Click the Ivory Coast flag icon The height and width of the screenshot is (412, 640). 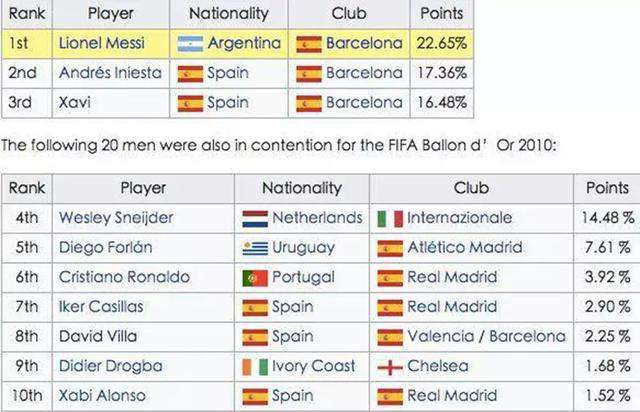click(255, 367)
